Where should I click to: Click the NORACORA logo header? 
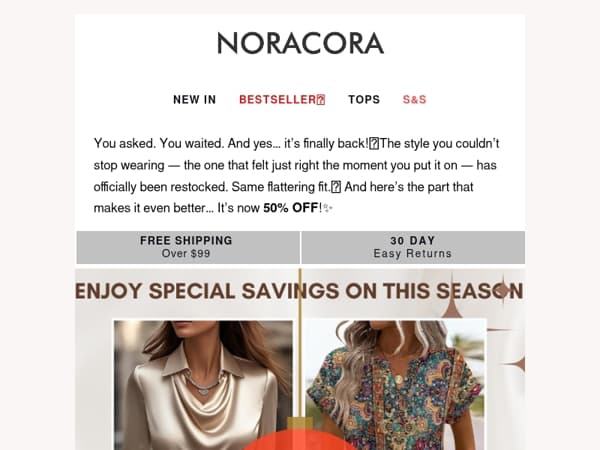pos(300,43)
